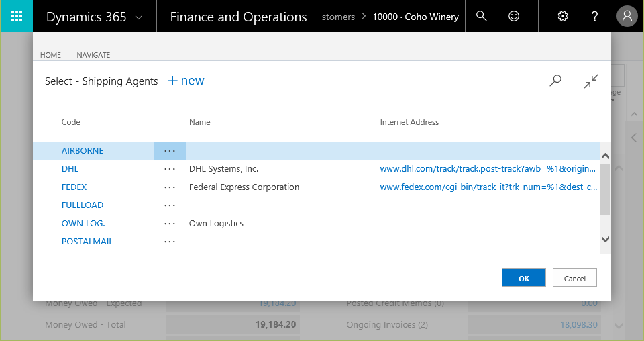Open the 18,098.30 Ongoing Invoices amount
The width and height of the screenshot is (644, 341).
(579, 324)
